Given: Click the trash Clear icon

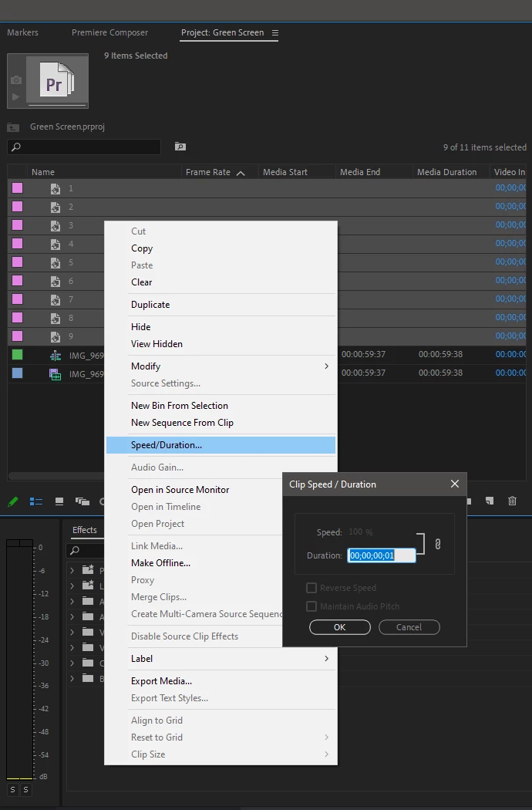Looking at the screenshot, I should (x=512, y=501).
